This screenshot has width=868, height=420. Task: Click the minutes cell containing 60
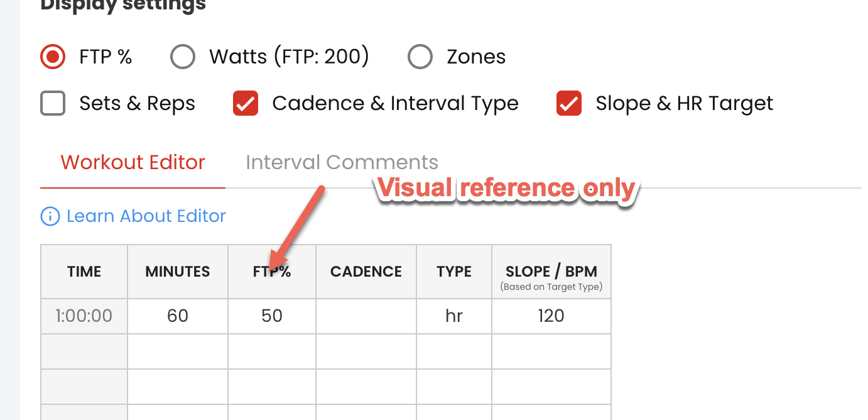pyautogui.click(x=178, y=316)
